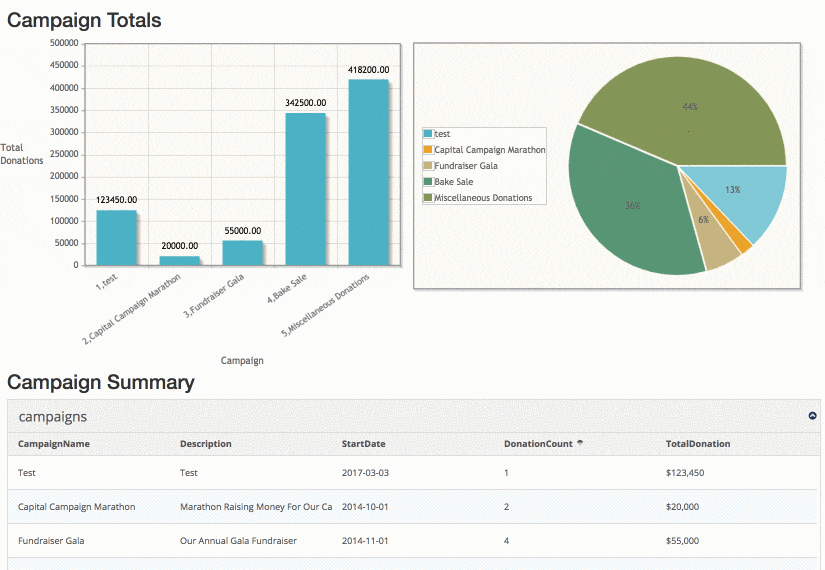This screenshot has width=825, height=570.
Task: Click the Campaign x-axis title
Action: [242, 361]
